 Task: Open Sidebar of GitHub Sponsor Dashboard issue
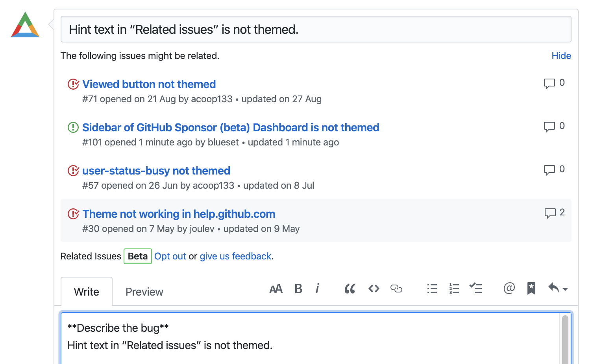pyautogui.click(x=231, y=127)
